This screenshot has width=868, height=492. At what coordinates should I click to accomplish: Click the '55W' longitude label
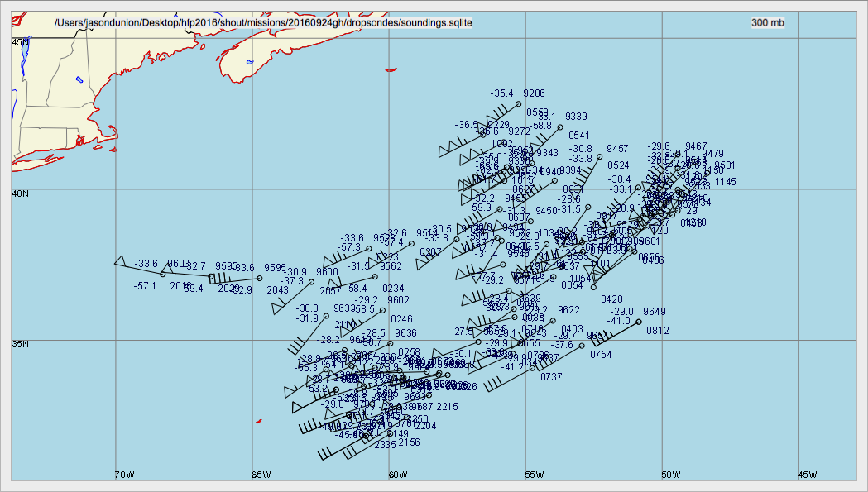coord(535,475)
